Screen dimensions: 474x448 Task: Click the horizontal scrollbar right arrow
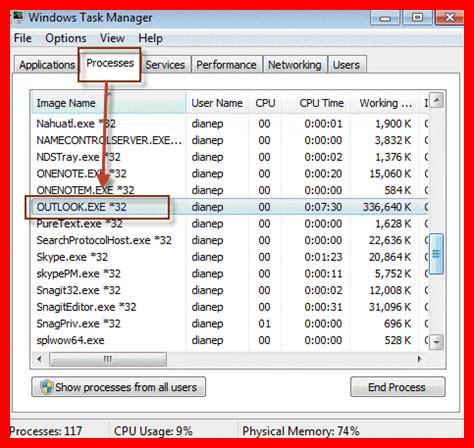point(420,359)
